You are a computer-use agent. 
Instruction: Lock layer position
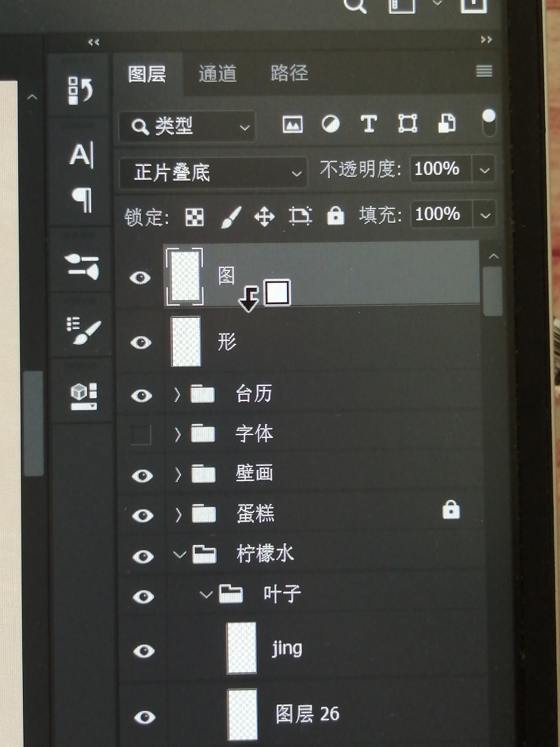(264, 217)
